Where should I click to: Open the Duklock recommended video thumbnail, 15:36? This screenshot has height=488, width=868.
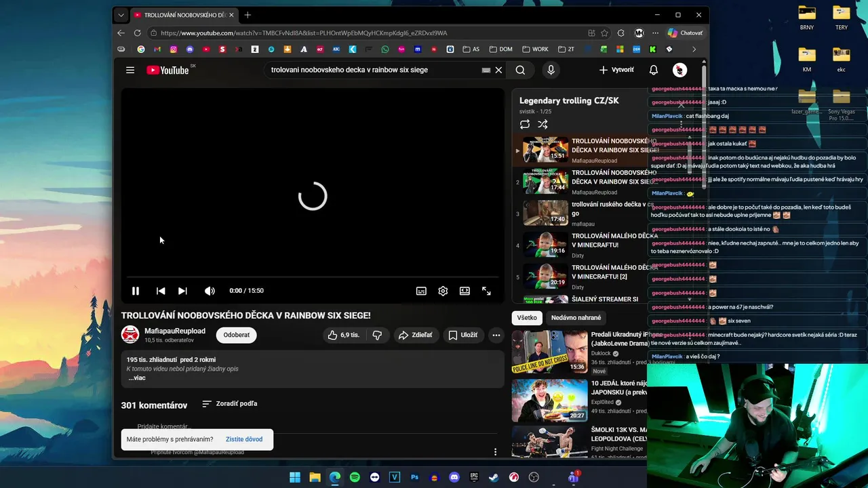click(549, 352)
